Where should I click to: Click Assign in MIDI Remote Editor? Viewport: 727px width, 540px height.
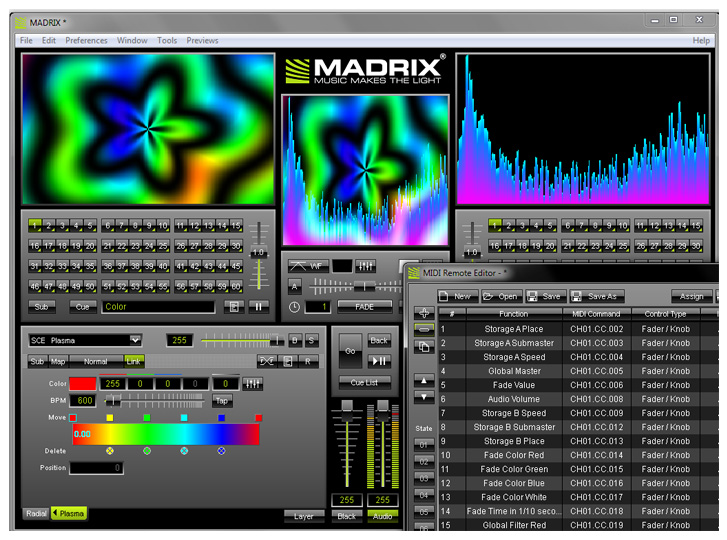[x=692, y=296]
